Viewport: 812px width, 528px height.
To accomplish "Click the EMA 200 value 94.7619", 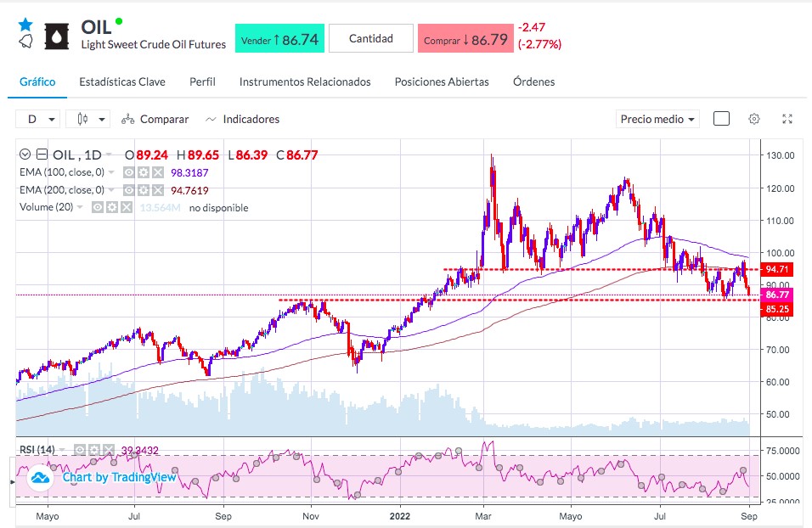I will [x=189, y=190].
